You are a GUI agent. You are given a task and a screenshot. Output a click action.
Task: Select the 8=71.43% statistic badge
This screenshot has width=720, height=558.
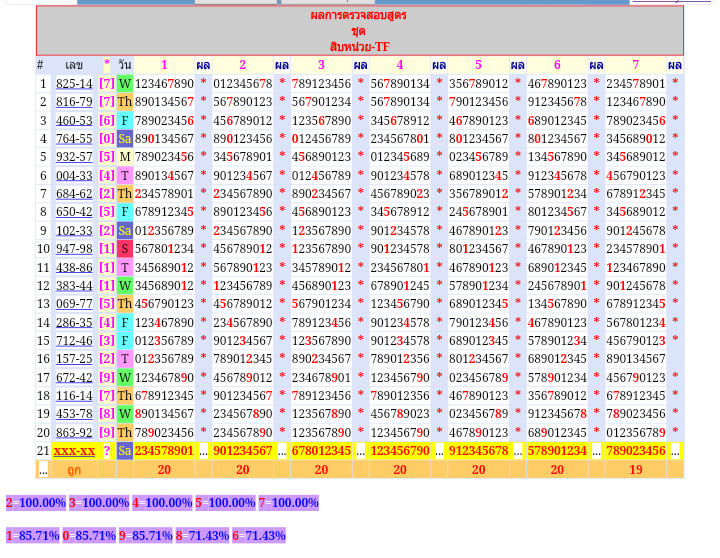[x=202, y=535]
